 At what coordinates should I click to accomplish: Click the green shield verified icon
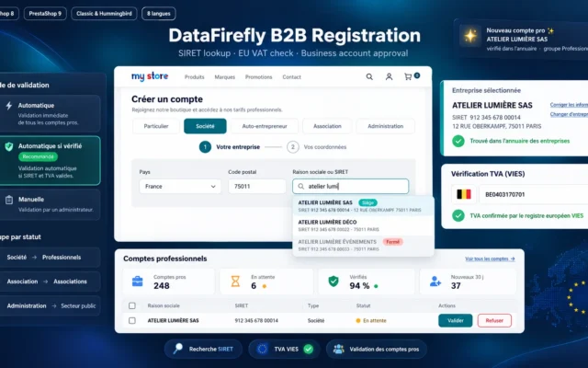click(9, 146)
